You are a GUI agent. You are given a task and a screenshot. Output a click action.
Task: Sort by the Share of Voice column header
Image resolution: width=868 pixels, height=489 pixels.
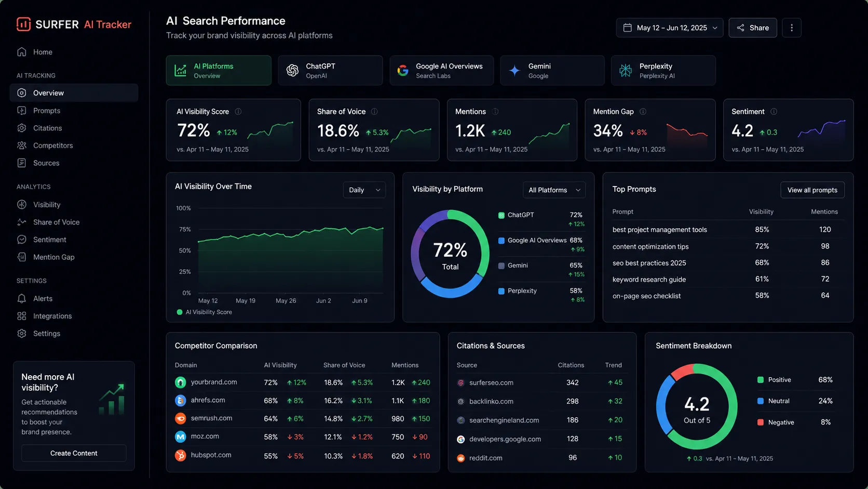tap(344, 365)
